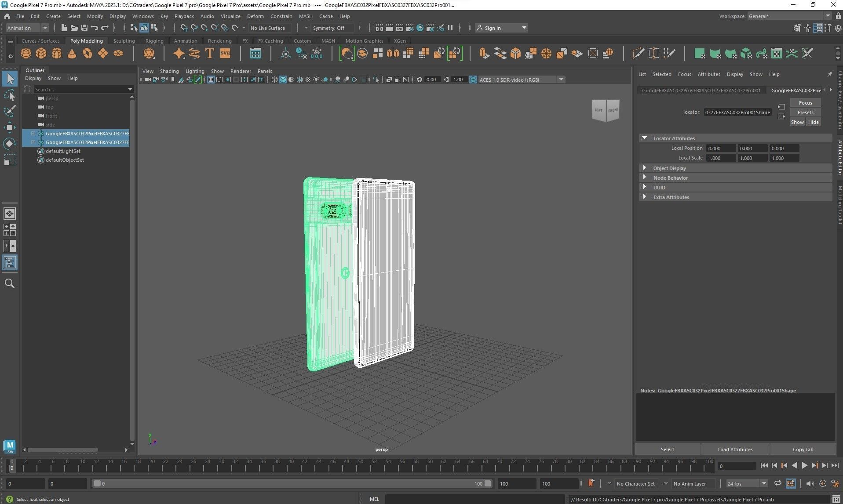
Task: Click frame 50 on the time slider
Action: [360, 466]
